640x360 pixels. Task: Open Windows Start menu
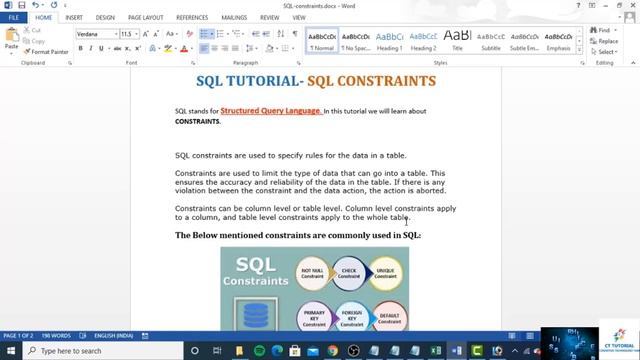(x=11, y=351)
